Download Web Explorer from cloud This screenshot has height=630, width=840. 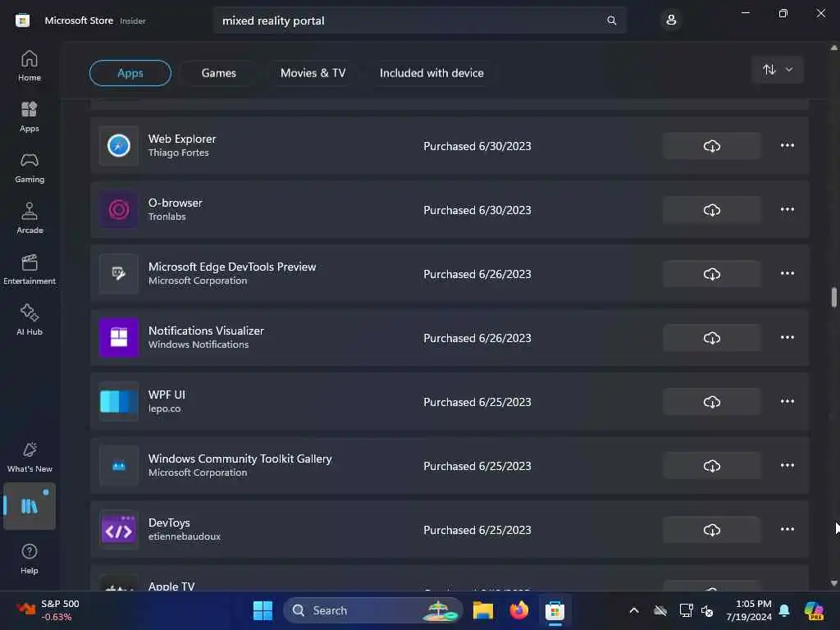pyautogui.click(x=711, y=146)
